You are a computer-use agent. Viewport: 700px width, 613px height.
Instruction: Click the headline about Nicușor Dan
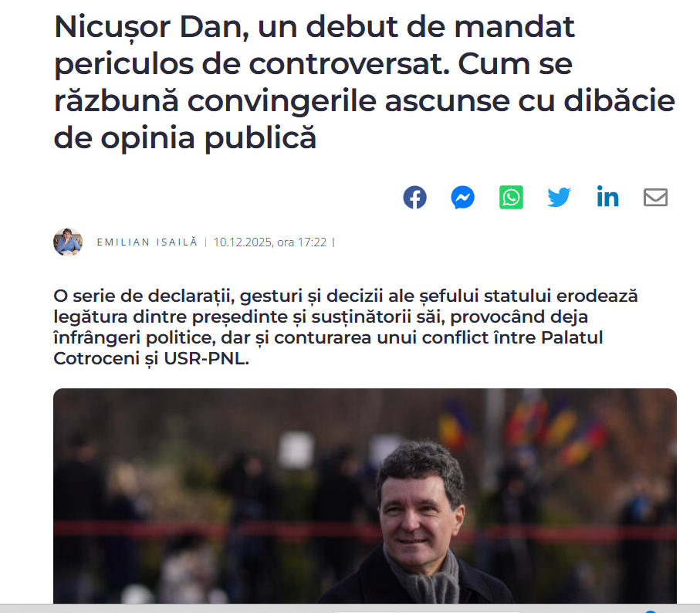(x=364, y=82)
